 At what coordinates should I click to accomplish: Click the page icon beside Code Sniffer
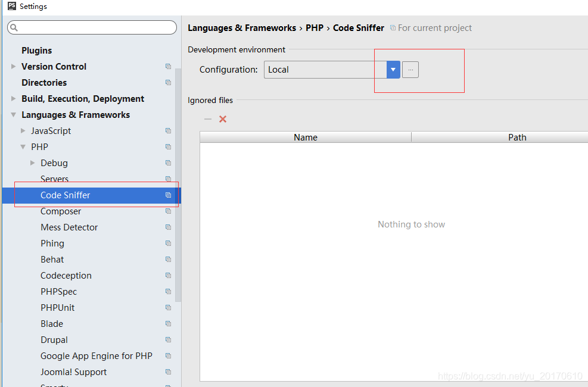[168, 195]
